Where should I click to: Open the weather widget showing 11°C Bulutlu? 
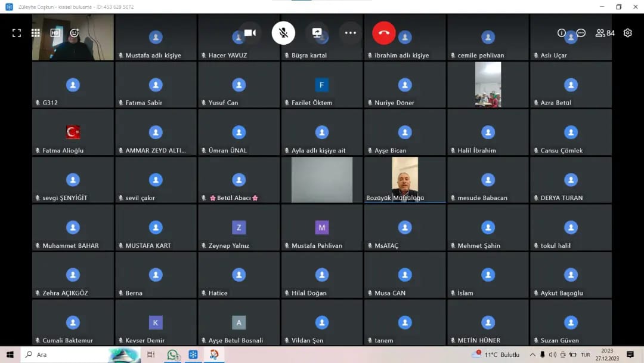(x=496, y=355)
